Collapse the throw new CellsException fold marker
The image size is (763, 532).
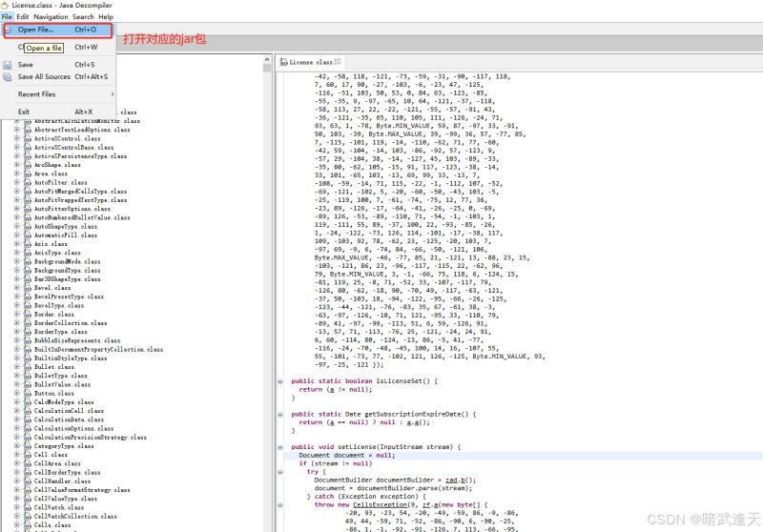pyautogui.click(x=280, y=504)
